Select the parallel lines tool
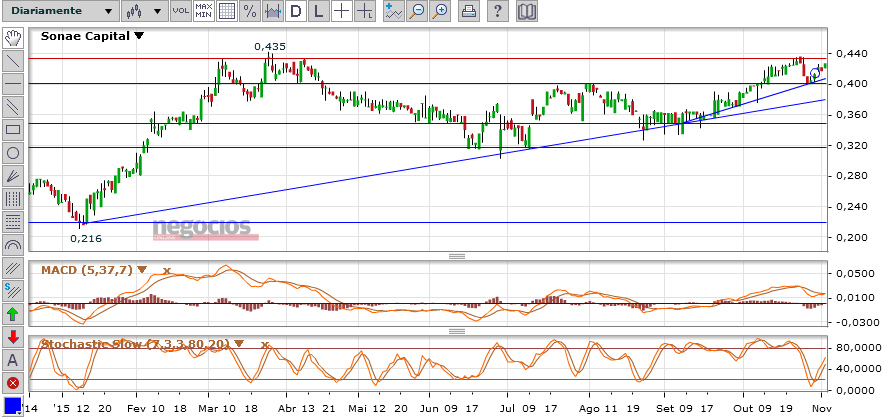The height and width of the screenshot is (418, 886). pyautogui.click(x=12, y=107)
